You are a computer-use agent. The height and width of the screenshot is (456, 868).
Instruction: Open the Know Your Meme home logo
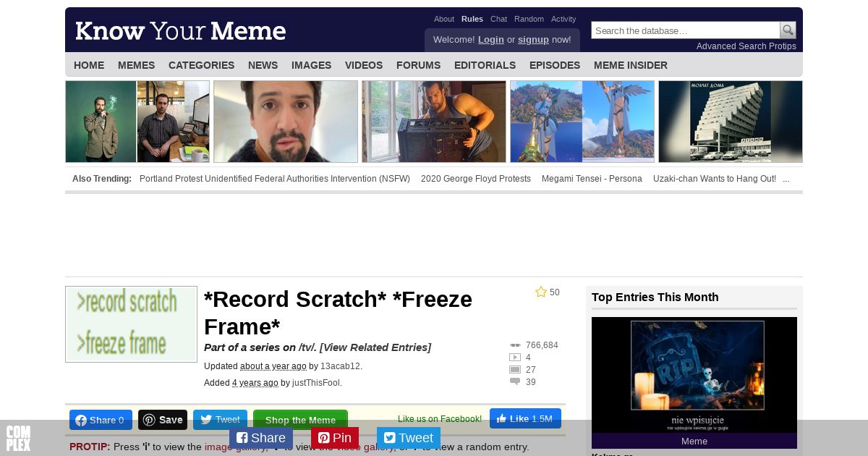pyautogui.click(x=180, y=31)
